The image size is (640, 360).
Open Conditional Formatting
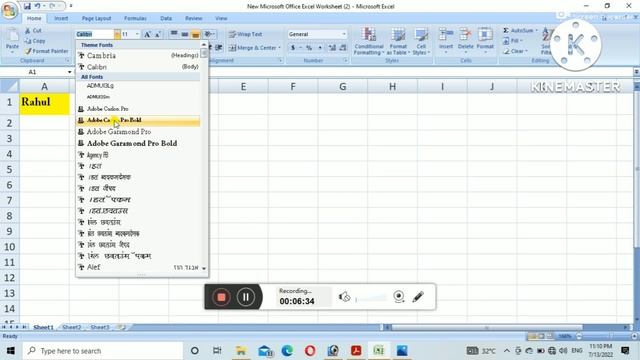click(x=369, y=41)
